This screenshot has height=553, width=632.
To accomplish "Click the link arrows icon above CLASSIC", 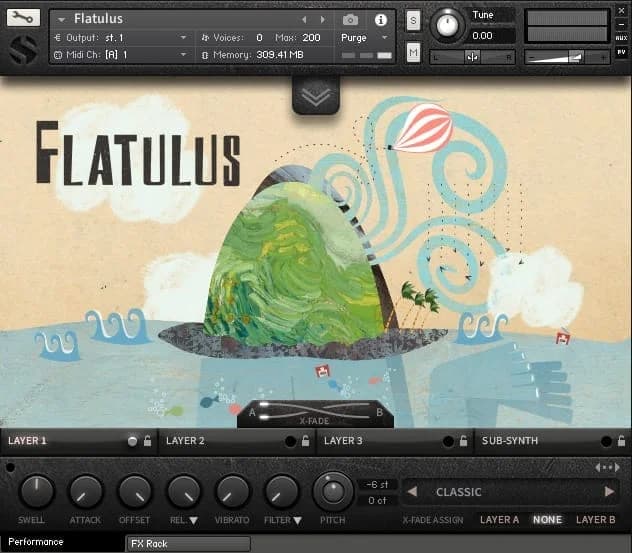I will click(x=607, y=468).
